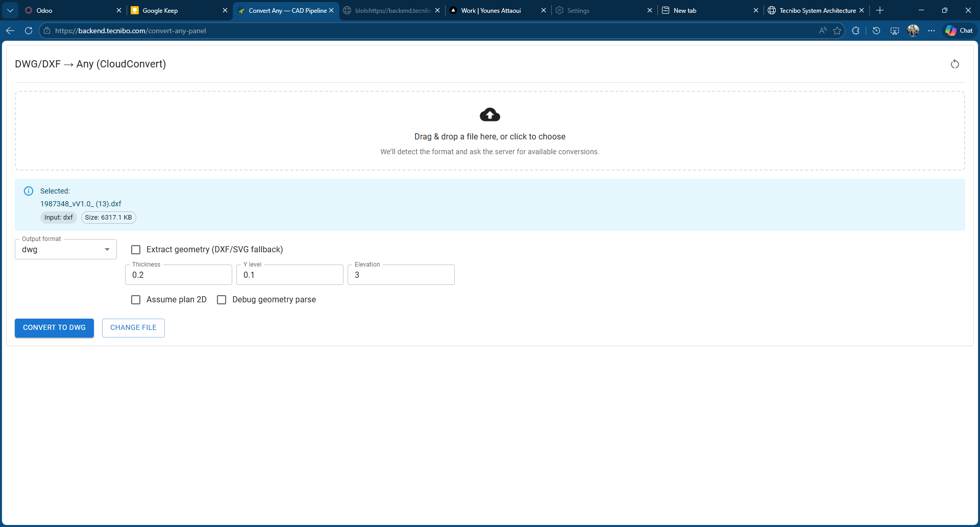Click the Elevation input field
Viewport: 980px width, 527px height.
coord(401,275)
